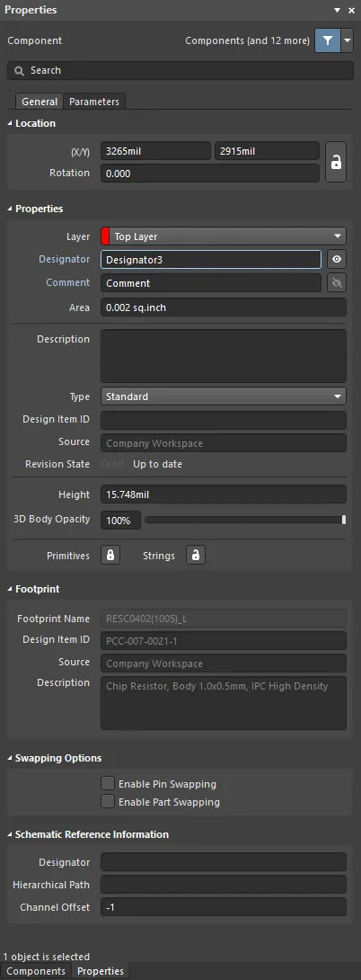Open the Layer dropdown showing Top Layer

coord(224,236)
